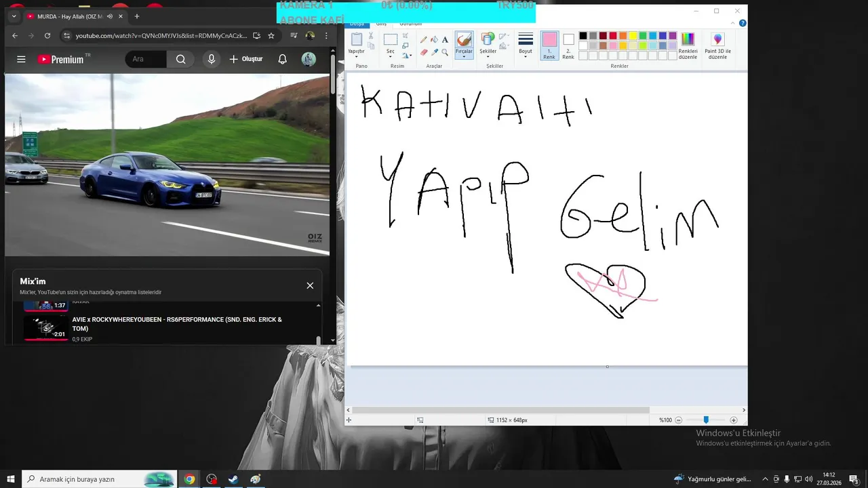This screenshot has height=488, width=868.
Task: Open shape outline dropdown in Şekiller
Action: click(x=504, y=36)
